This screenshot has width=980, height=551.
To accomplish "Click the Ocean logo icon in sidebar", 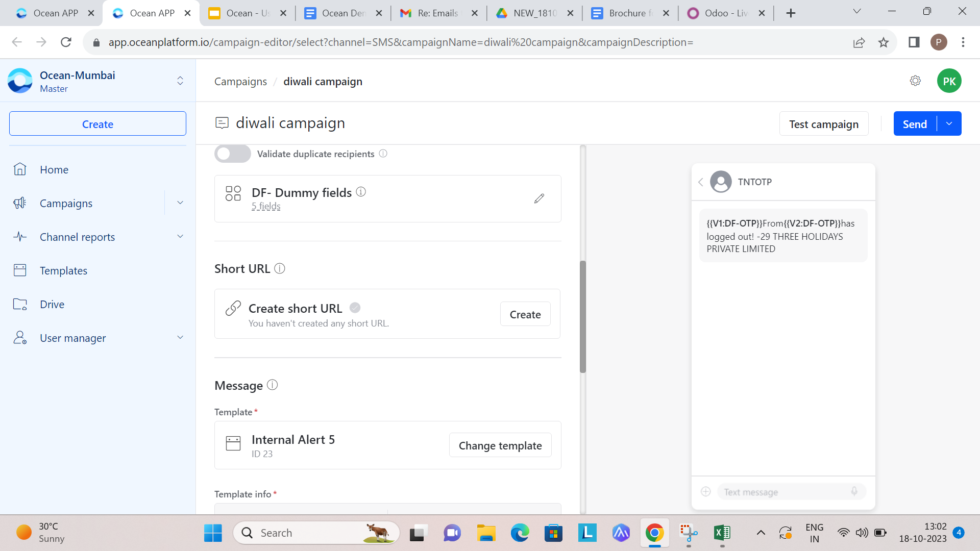I will point(20,81).
